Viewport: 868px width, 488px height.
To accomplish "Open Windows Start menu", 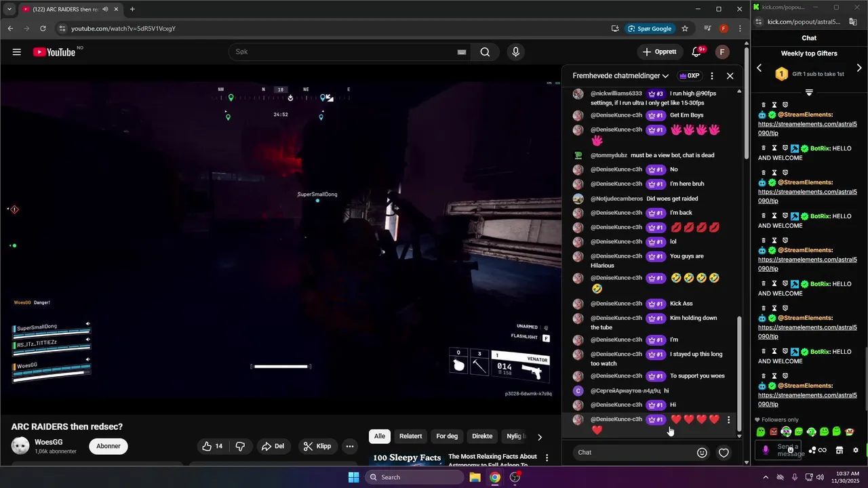I will coord(353,477).
